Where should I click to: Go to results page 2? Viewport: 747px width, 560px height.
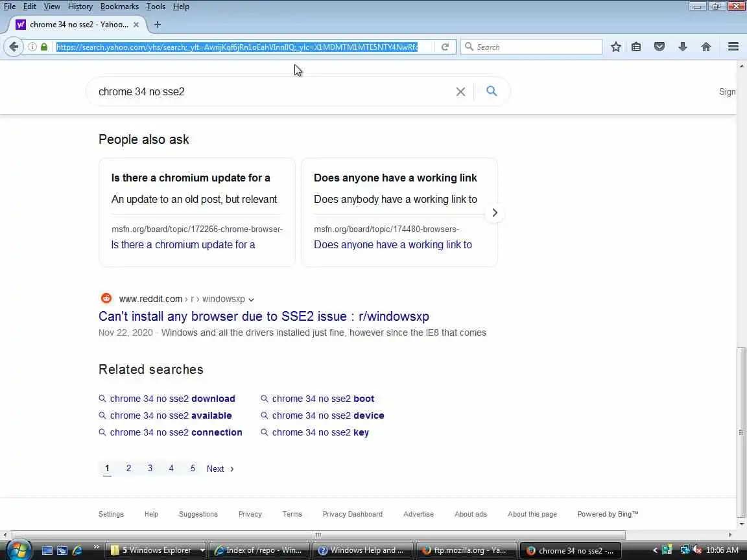click(128, 468)
